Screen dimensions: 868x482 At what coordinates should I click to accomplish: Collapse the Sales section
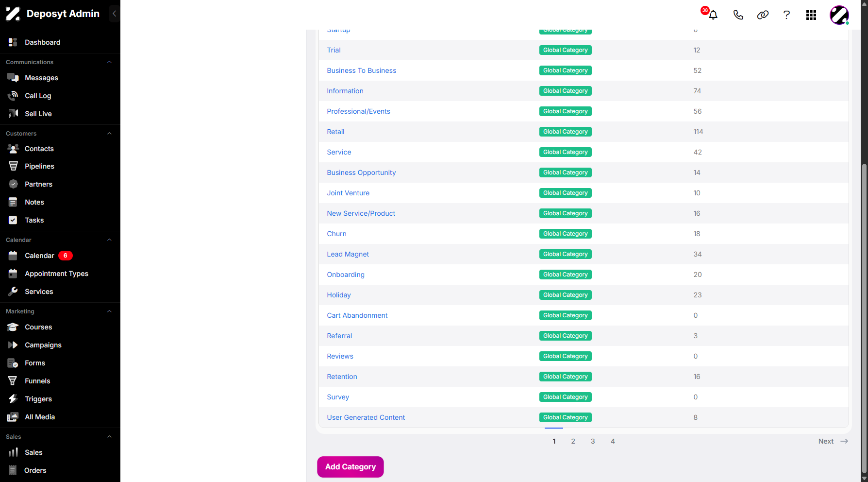tap(109, 437)
